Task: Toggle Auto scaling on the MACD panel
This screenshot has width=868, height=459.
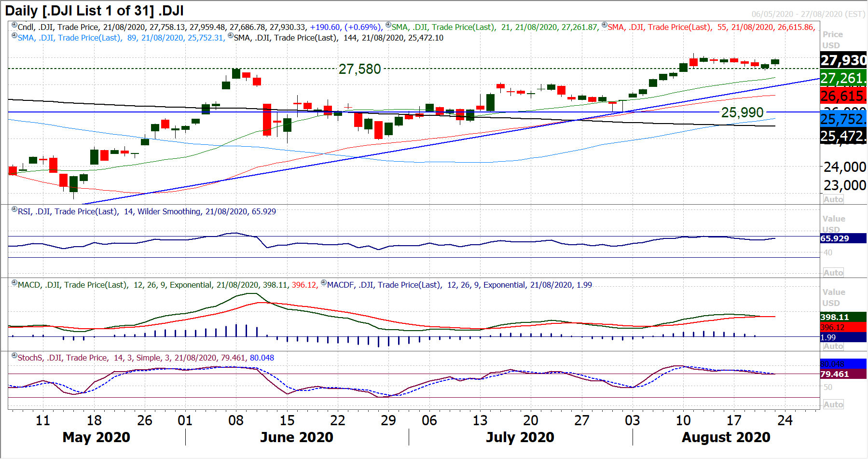Action: pos(833,346)
